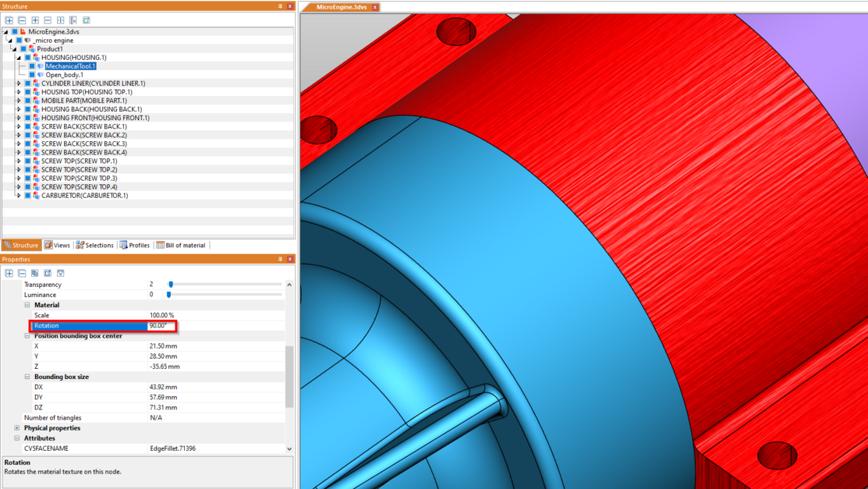Click the Properties panel scrollbar thumb
Viewport: 868px width, 489px height.
(x=289, y=377)
